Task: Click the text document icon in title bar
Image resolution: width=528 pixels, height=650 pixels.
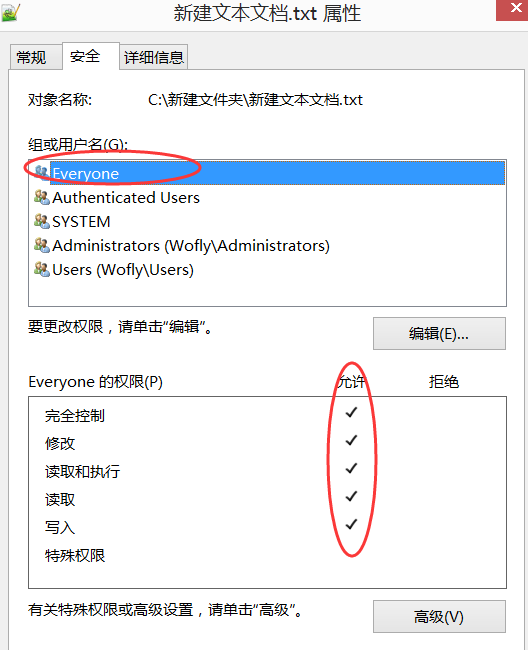Action: (x=10, y=13)
